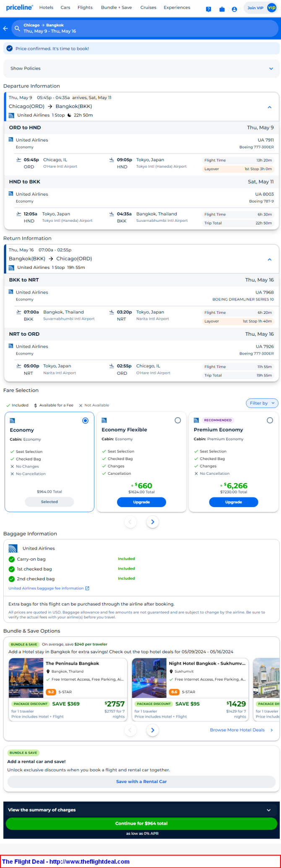281x868 pixels.
Task: Select Economy Flexible fare radio button
Action: (x=178, y=420)
